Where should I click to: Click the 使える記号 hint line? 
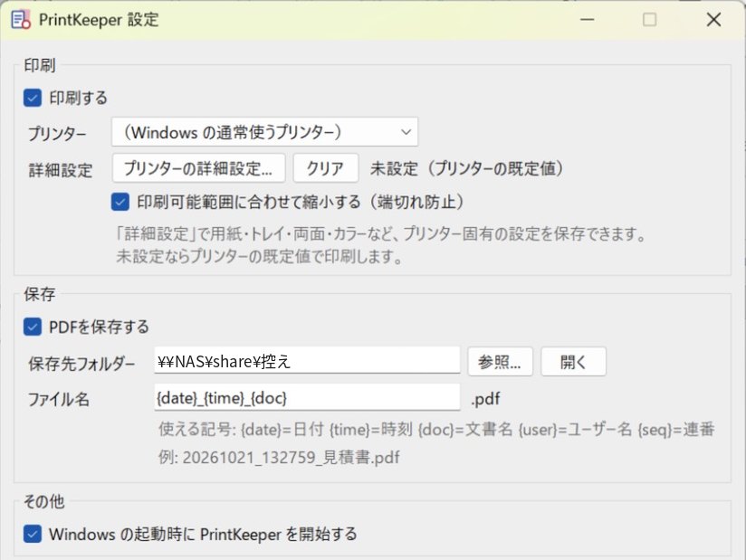[436, 430]
